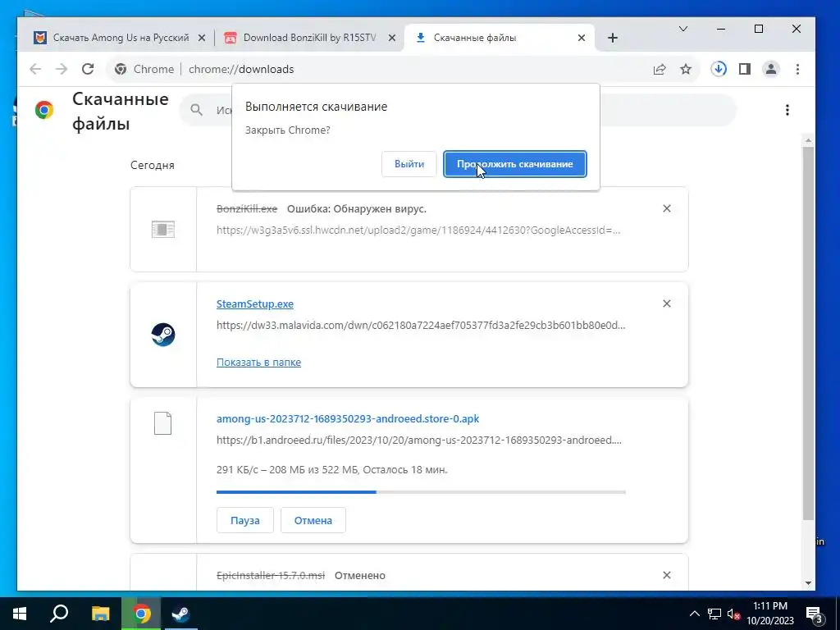Open SteamSetup.exe file link
840x630 pixels.
(255, 304)
